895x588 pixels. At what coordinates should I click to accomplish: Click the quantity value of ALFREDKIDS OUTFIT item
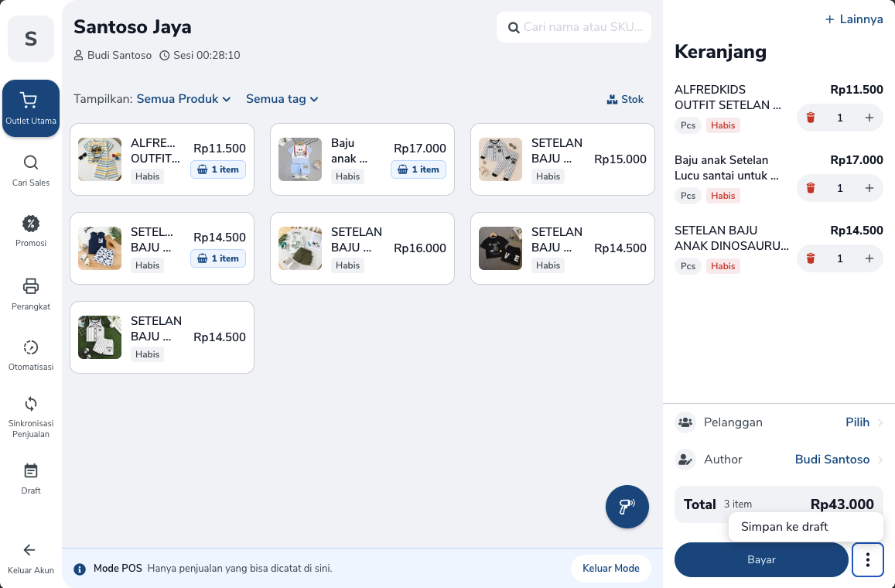point(839,118)
